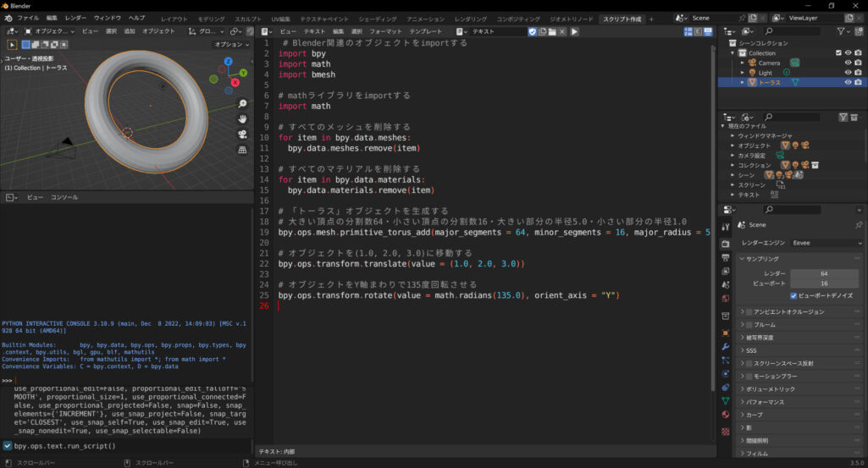Open the テンプレート menu in the text editor
868x468 pixels.
pos(426,31)
